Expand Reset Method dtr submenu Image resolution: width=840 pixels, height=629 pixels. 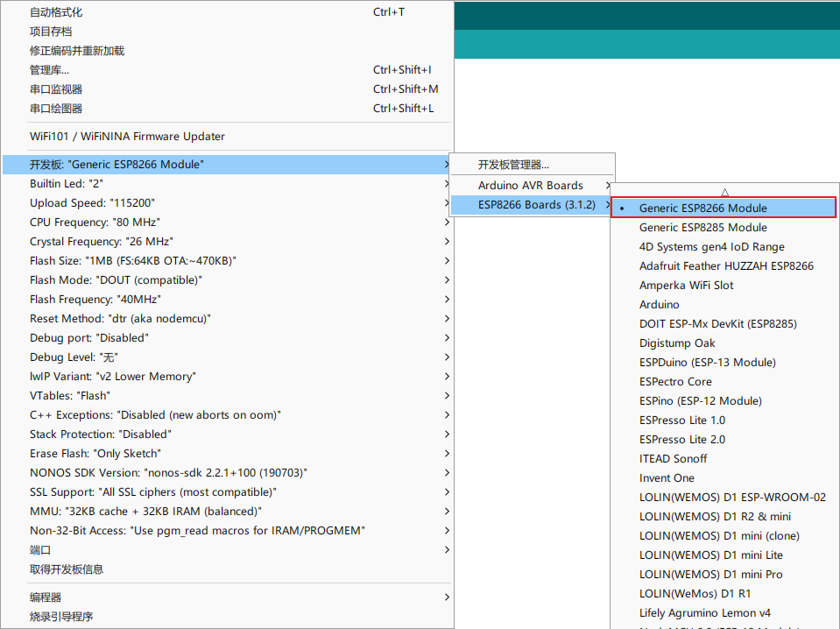coord(228,319)
